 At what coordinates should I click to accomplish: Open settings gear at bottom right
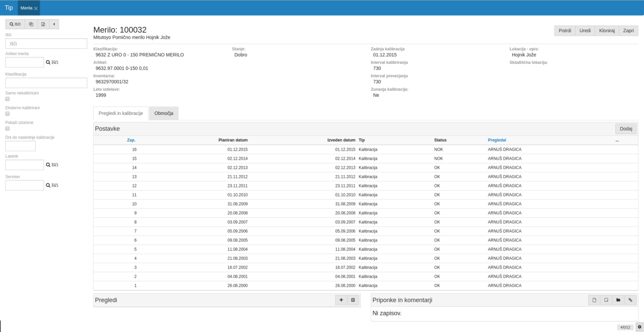(639, 326)
